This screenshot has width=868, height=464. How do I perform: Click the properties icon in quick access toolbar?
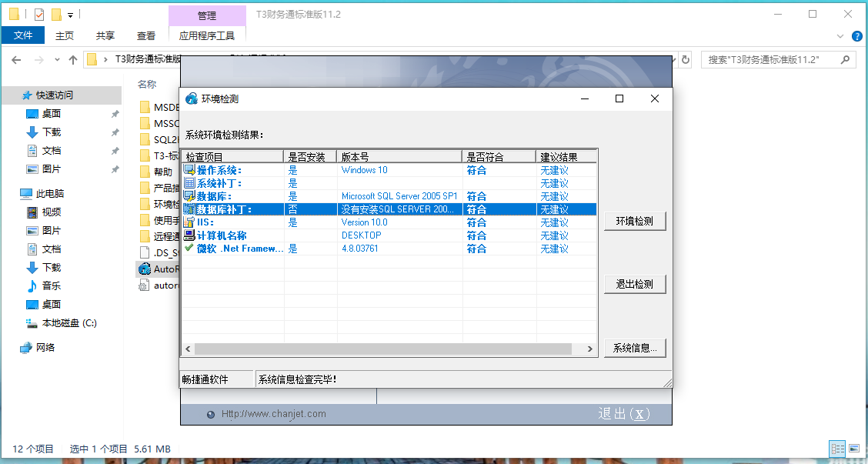pos(38,15)
